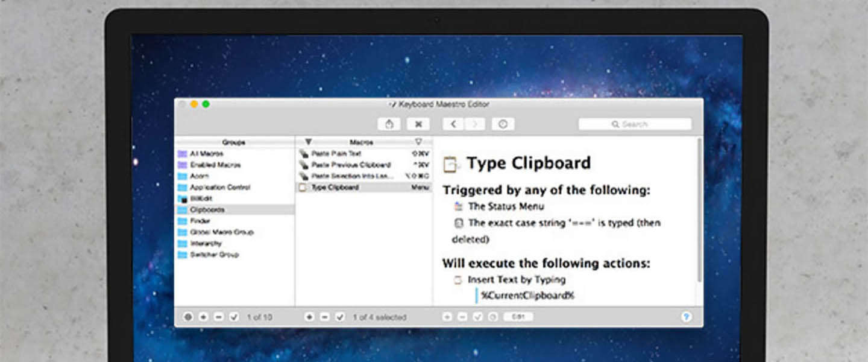Click the Share toolbar button
This screenshot has width=868, height=362.
389,124
